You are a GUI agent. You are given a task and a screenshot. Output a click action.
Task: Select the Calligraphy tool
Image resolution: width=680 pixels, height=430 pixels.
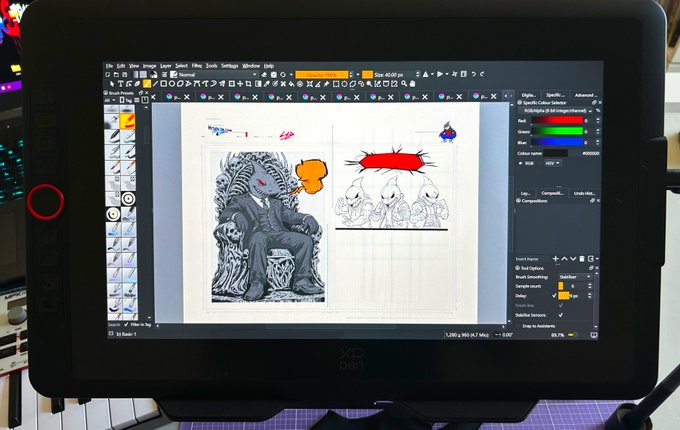pos(137,84)
